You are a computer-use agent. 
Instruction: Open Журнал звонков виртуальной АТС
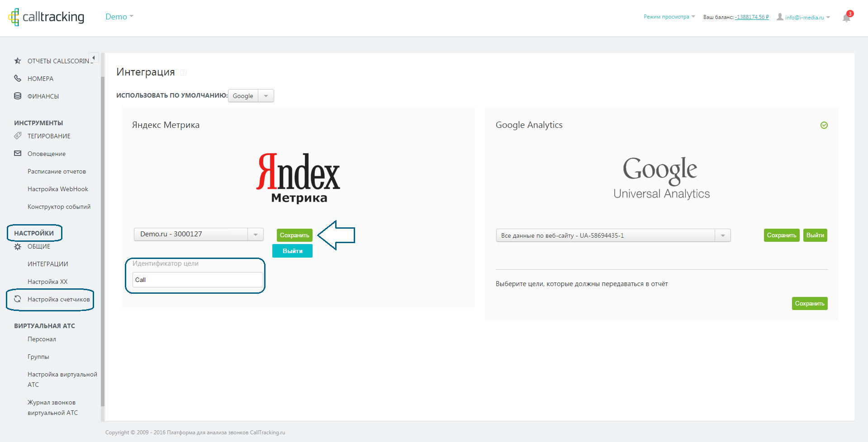tap(52, 407)
